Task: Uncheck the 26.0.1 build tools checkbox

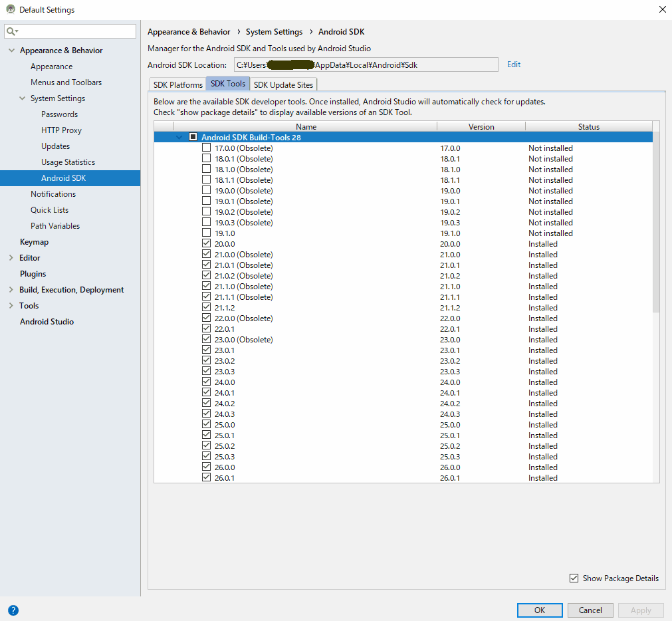Action: [x=207, y=478]
